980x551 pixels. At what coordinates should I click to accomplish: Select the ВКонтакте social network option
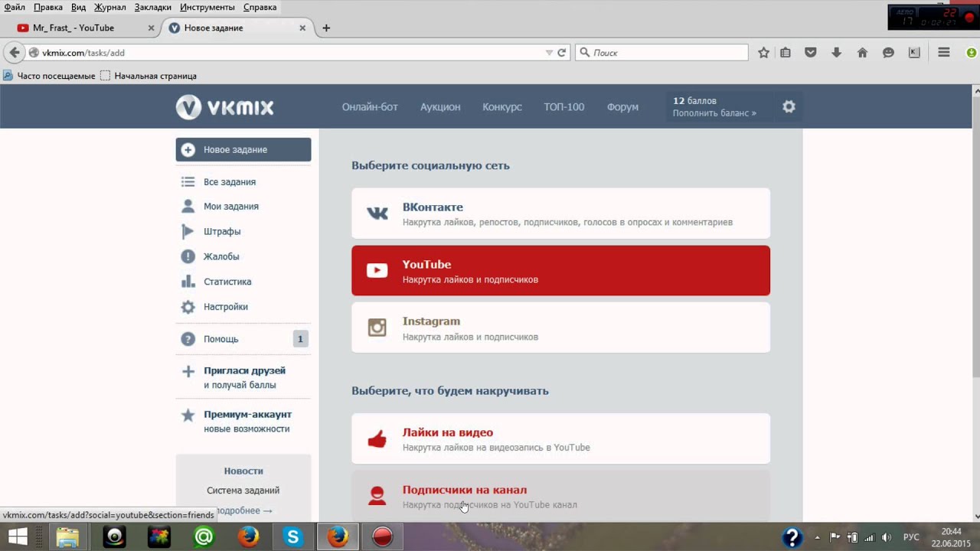point(560,214)
